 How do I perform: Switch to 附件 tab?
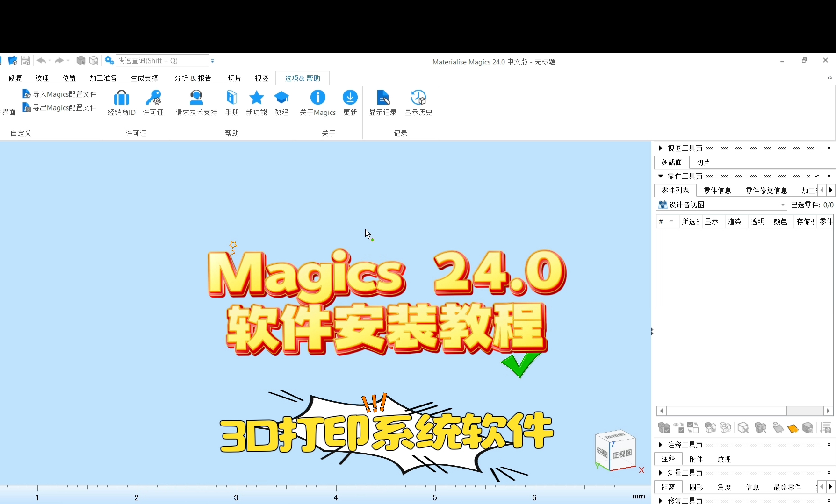pos(696,459)
